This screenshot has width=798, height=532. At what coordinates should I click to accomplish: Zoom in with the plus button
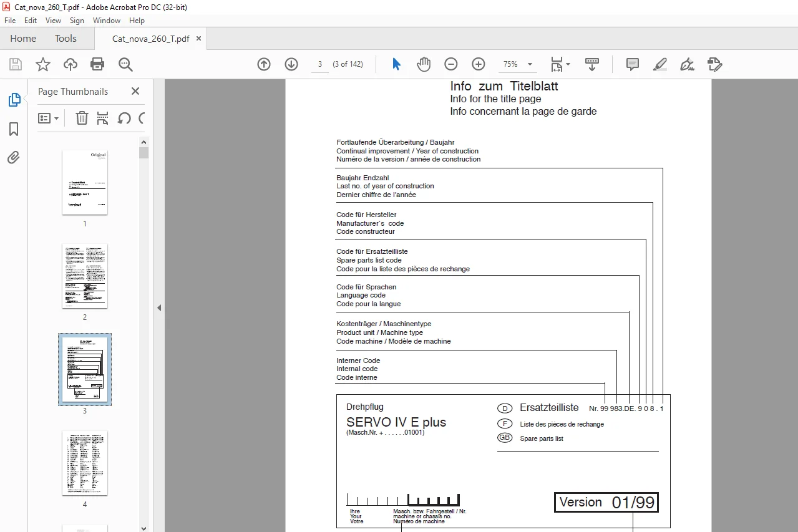(x=479, y=64)
